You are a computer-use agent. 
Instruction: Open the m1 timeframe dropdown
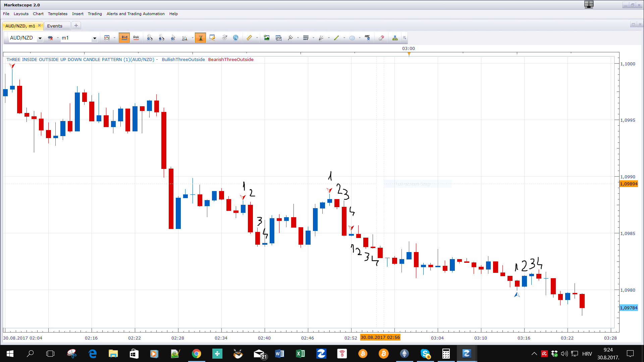pos(95,38)
